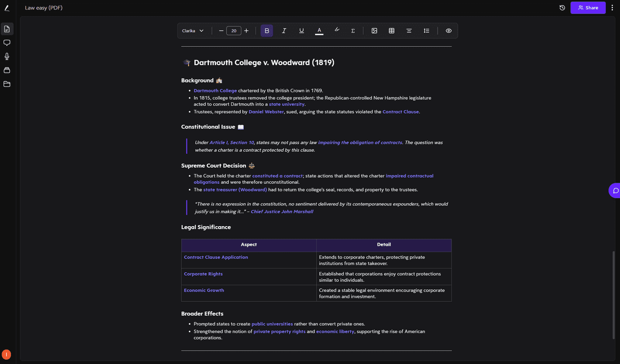Click the Legal Significance heading
The height and width of the screenshot is (364, 620).
point(206,227)
